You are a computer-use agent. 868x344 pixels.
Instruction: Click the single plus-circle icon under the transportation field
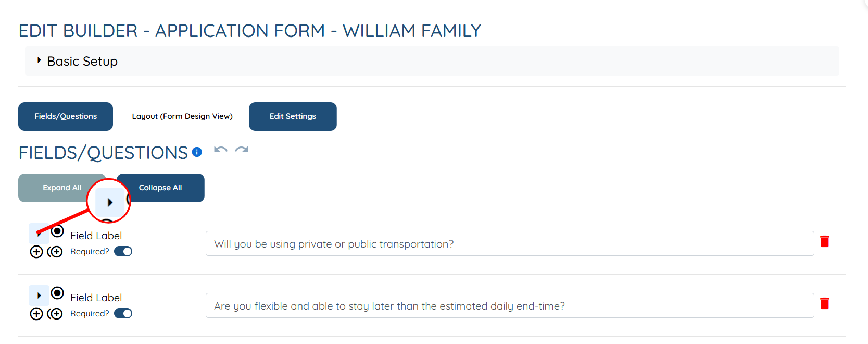[36, 252]
